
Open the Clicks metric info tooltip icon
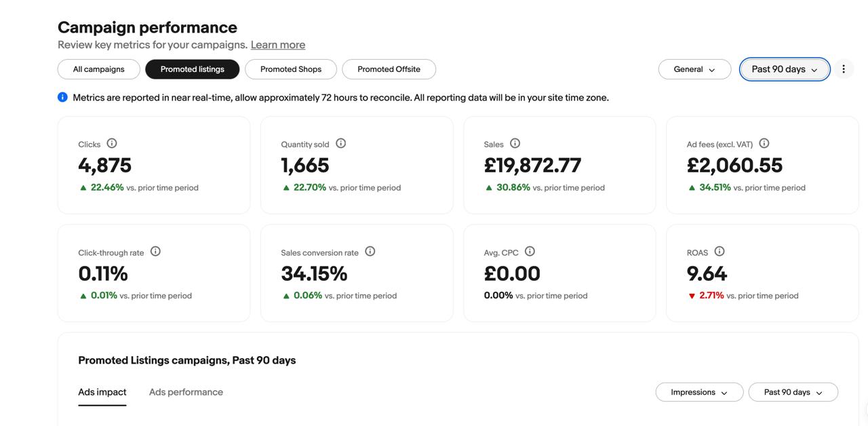pos(112,143)
